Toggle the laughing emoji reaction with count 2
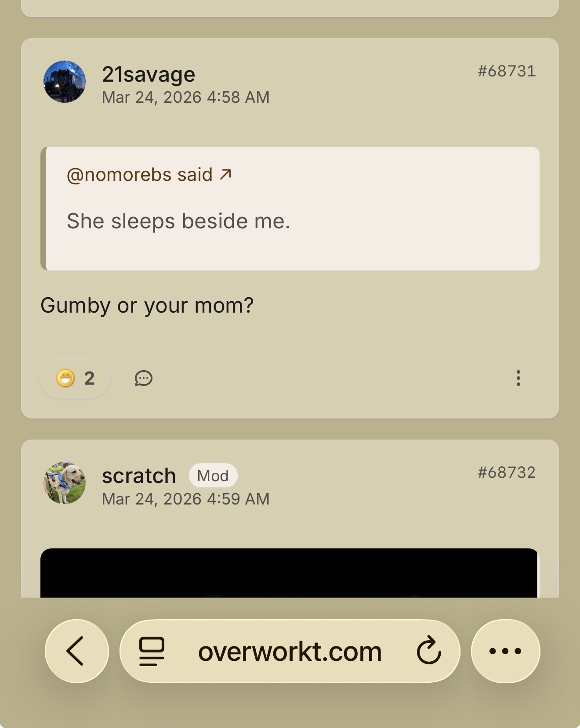This screenshot has width=580, height=728. pos(75,378)
